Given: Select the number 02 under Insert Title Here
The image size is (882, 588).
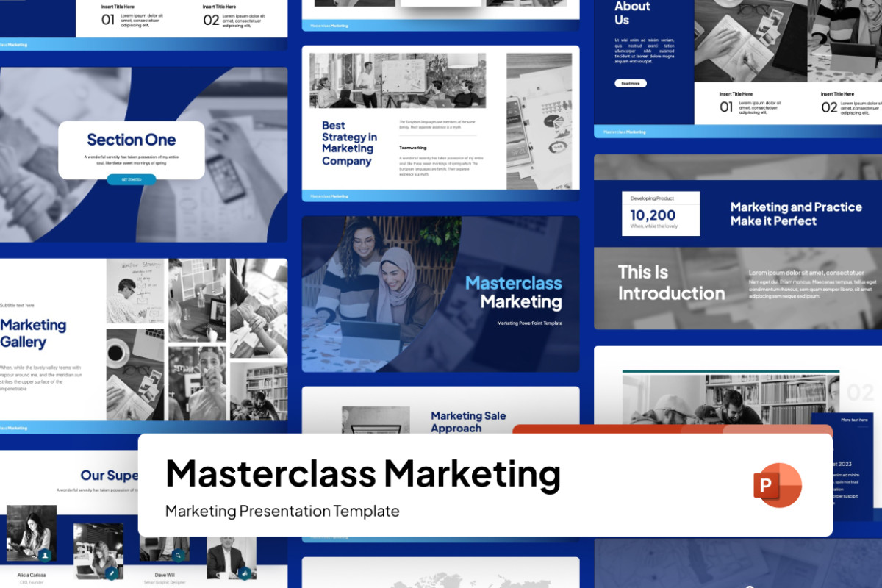Looking at the screenshot, I should [830, 107].
